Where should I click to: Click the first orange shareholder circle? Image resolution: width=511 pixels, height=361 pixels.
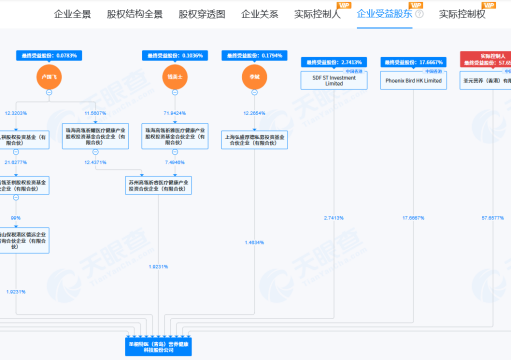(49, 77)
